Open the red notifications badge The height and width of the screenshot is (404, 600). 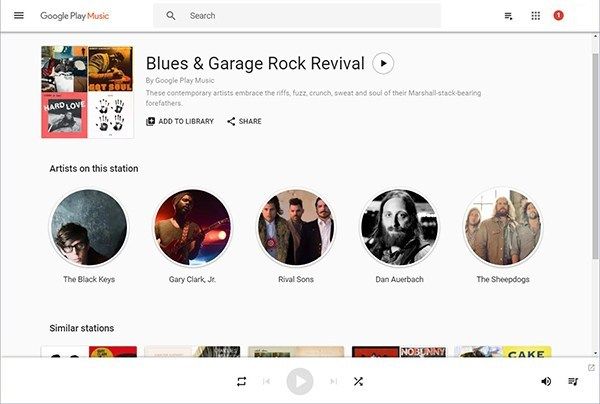(558, 16)
